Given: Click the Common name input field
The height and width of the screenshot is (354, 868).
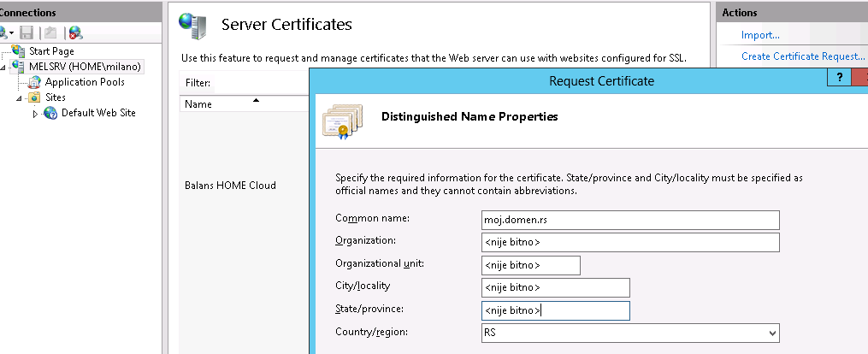Looking at the screenshot, I should click(630, 221).
